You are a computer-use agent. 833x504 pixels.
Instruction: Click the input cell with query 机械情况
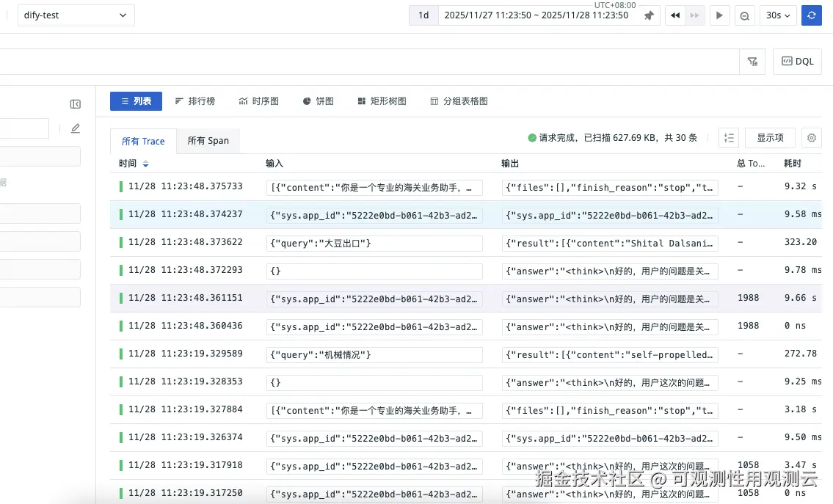point(374,355)
